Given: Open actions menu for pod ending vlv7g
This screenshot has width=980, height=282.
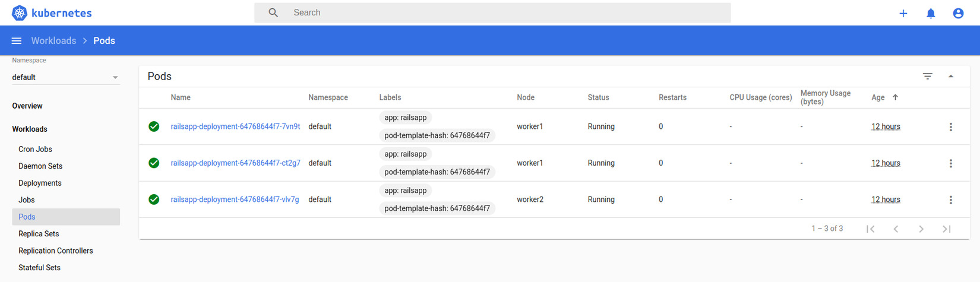Looking at the screenshot, I should pos(950,199).
